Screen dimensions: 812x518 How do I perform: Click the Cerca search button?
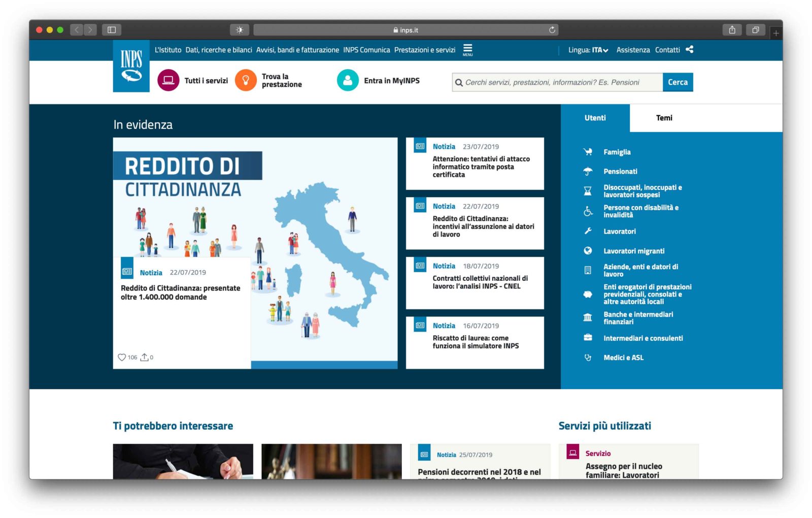[678, 82]
